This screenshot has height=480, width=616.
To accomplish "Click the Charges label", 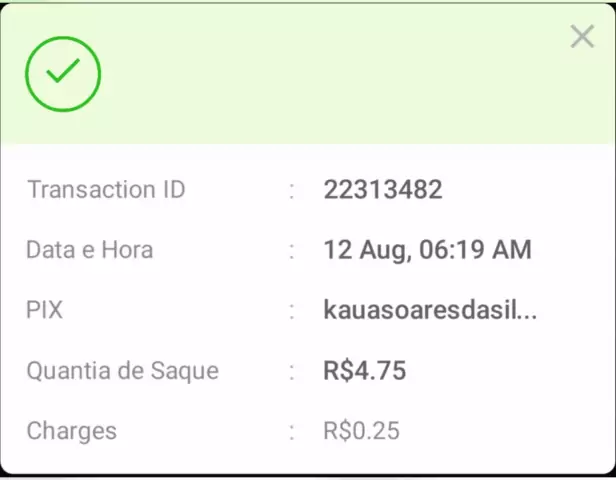I will coord(71,431).
